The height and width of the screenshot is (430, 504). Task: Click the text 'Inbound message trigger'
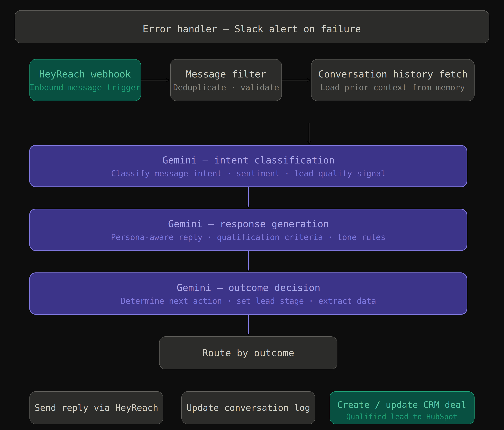85,88
